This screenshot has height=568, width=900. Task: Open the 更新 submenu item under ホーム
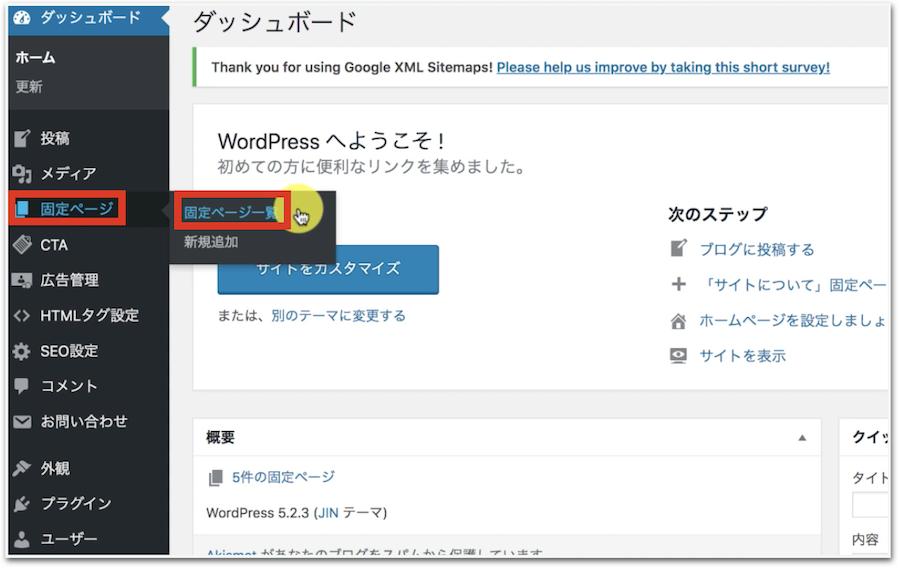pyautogui.click(x=29, y=87)
